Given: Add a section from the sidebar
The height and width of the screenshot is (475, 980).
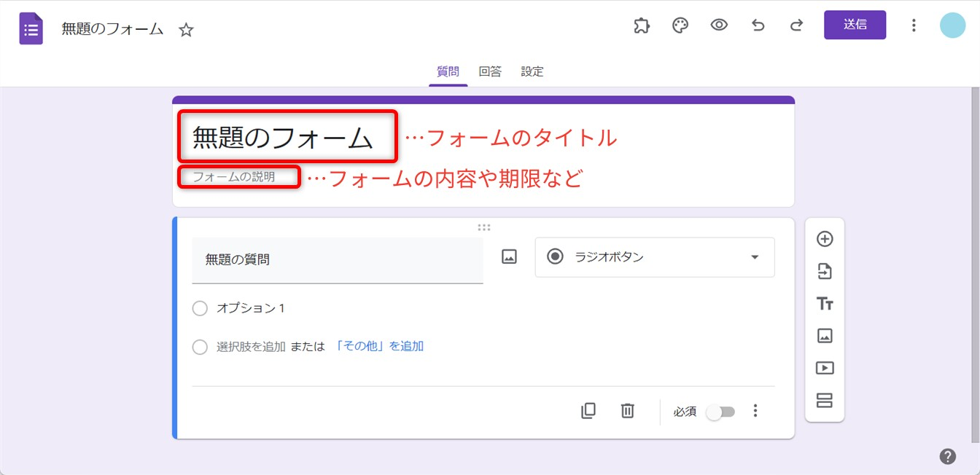Looking at the screenshot, I should (825, 401).
